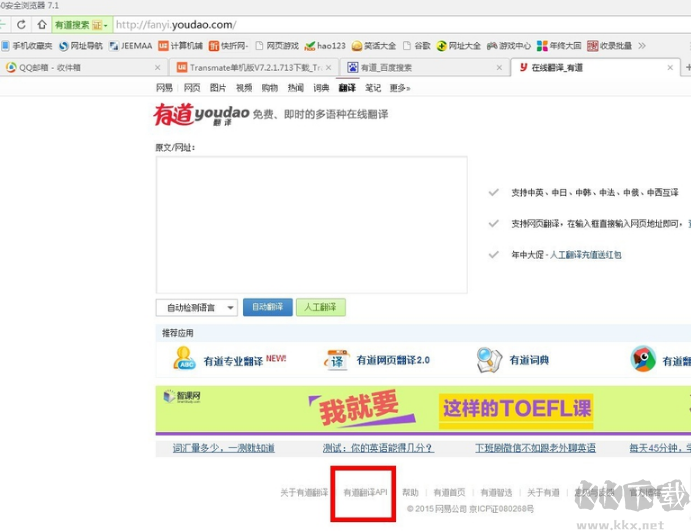The image size is (691, 532).
Task: Close the 在线翻译_有道 tab
Action: (670, 67)
